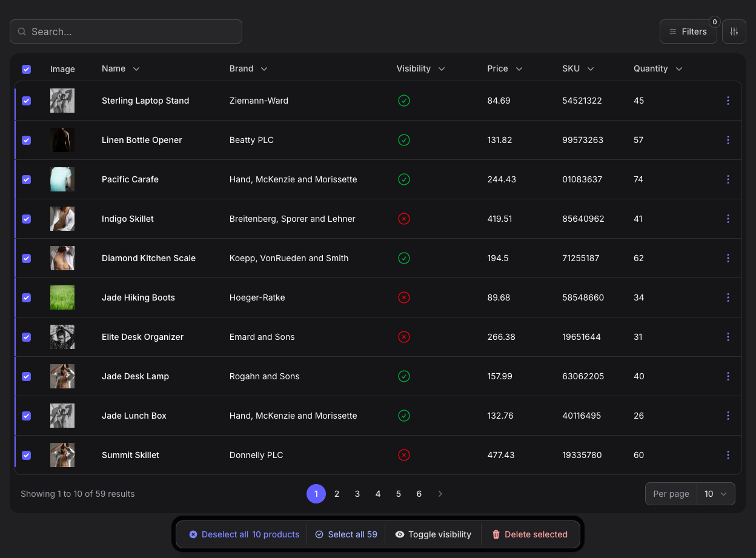
Task: Uncheck Sterling Laptop Stand row checkbox
Action: [x=26, y=101]
